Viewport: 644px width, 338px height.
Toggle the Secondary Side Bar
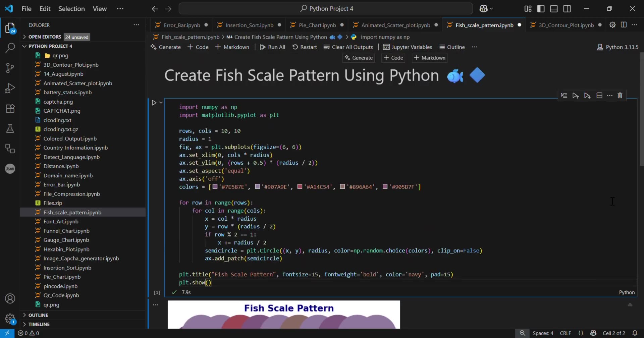pos(567,8)
